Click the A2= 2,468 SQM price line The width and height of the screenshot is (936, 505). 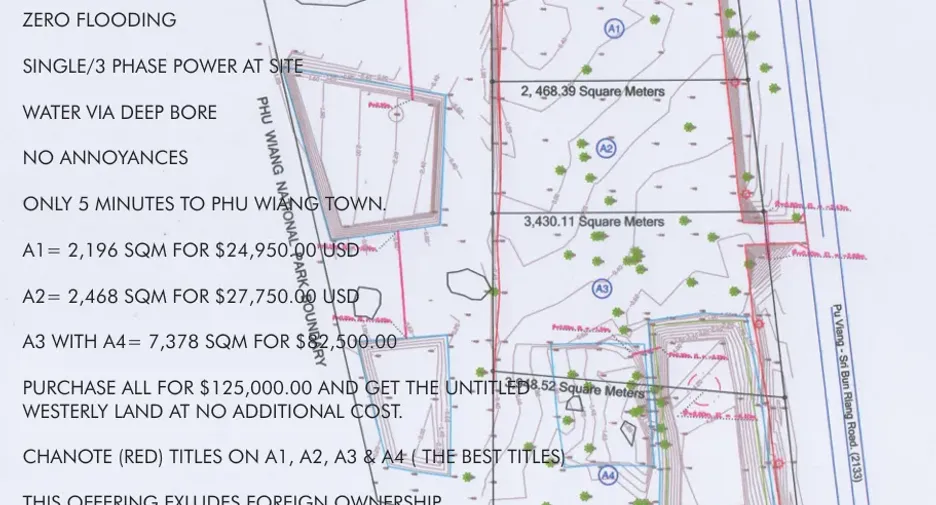pos(191,295)
